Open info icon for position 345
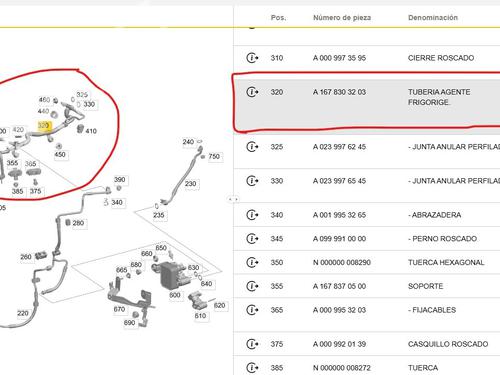 pyautogui.click(x=252, y=239)
